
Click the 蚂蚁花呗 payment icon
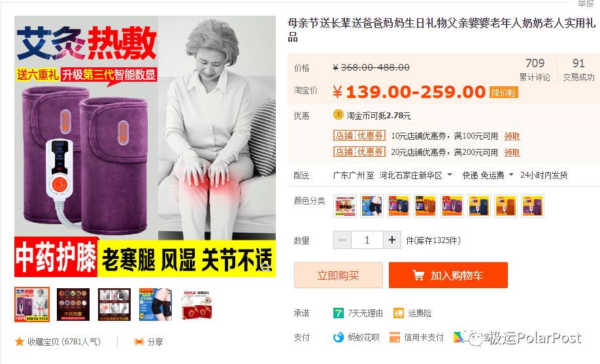(339, 337)
